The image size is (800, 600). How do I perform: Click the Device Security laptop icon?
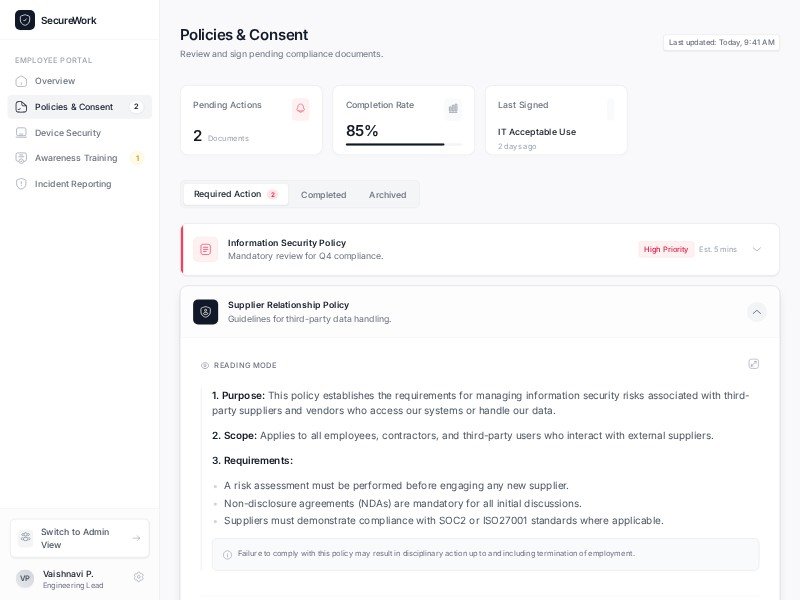pyautogui.click(x=21, y=133)
